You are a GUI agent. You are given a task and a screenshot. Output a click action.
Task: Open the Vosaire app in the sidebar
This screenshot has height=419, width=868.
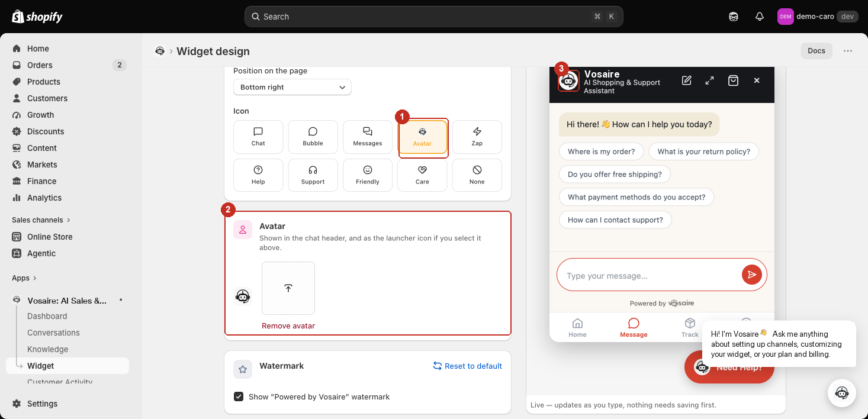tap(67, 301)
